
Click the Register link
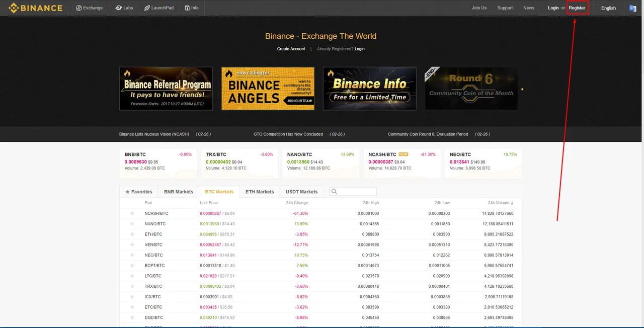[x=577, y=8]
